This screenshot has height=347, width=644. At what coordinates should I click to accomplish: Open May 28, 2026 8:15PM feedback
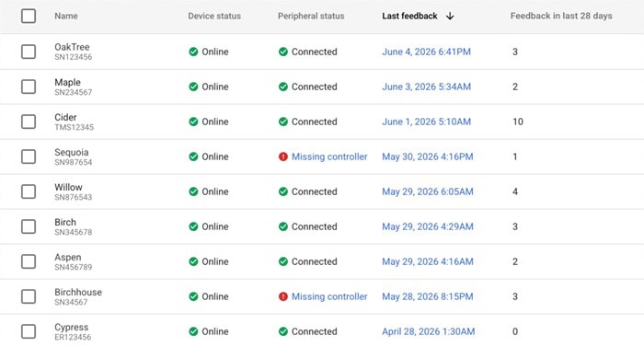[428, 296]
